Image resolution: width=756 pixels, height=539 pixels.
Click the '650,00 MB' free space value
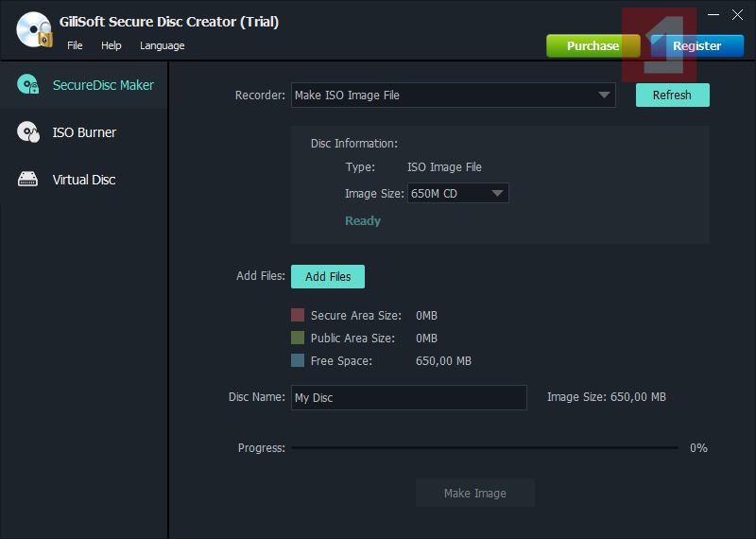[443, 361]
